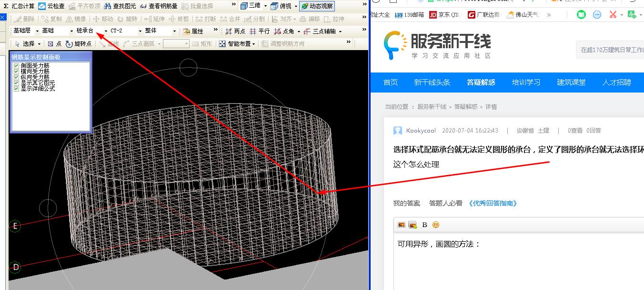Viewport: 644px width, 290px height.
Task: Open the 首页 nav tab
Action: tap(391, 82)
